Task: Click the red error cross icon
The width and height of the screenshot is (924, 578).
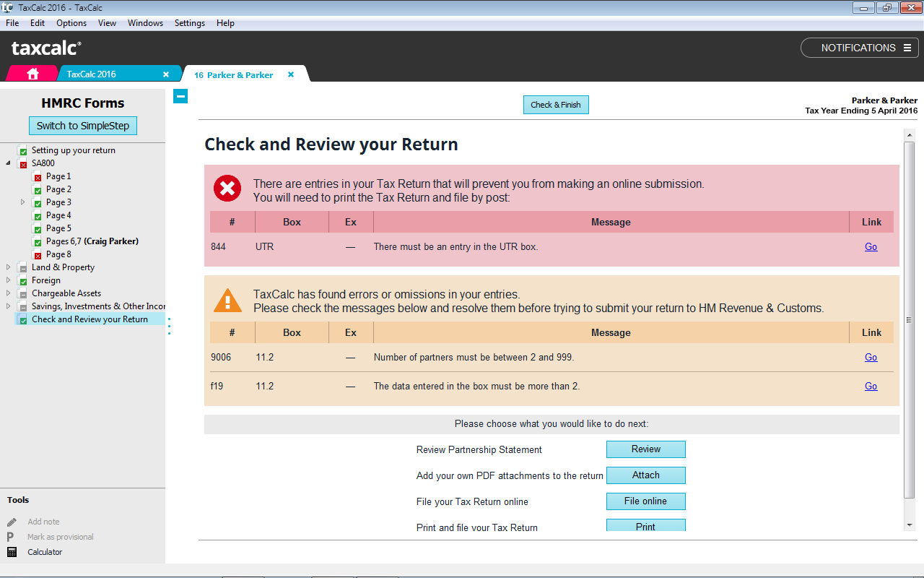Action: (227, 189)
